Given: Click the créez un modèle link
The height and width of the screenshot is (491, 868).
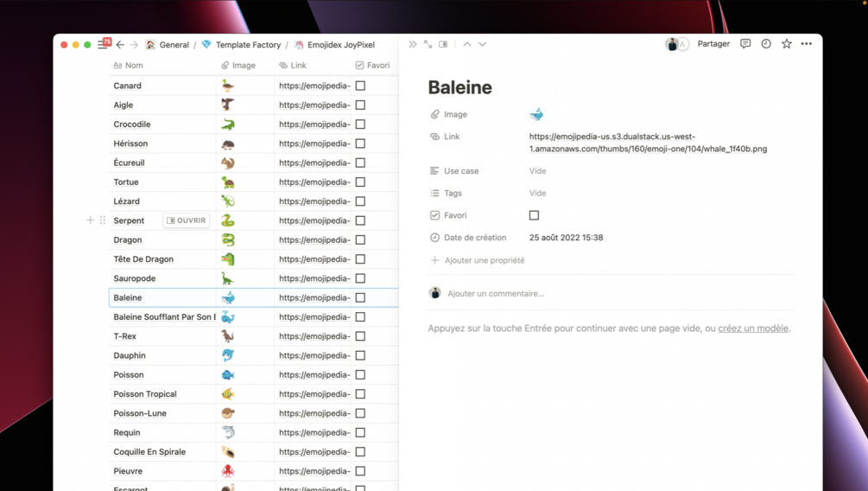Looking at the screenshot, I should [x=753, y=328].
